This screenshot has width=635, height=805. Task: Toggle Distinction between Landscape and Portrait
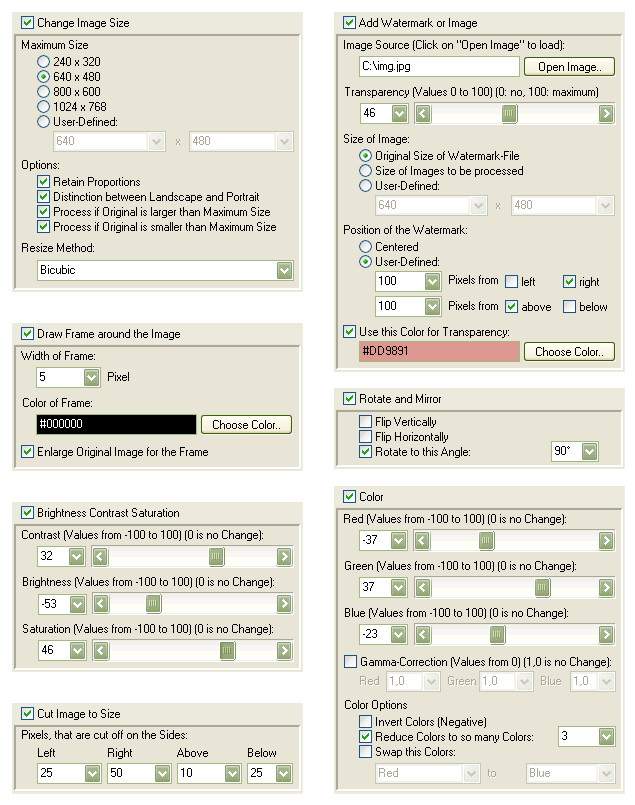(x=44, y=197)
